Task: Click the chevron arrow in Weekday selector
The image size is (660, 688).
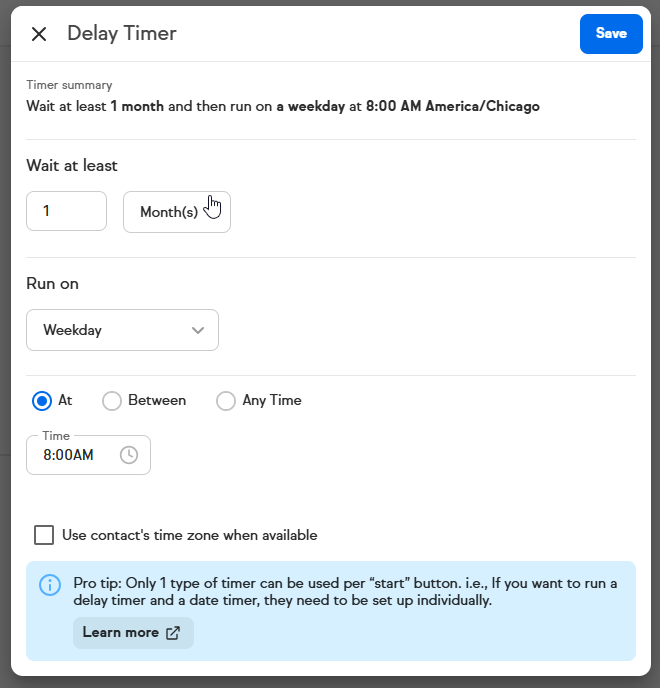Action: coord(198,330)
